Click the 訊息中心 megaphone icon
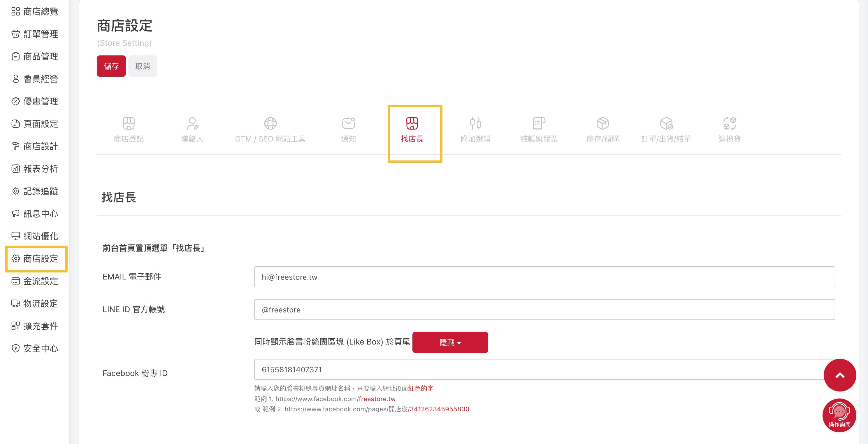Screen dimensions: 868x444 coord(15,214)
